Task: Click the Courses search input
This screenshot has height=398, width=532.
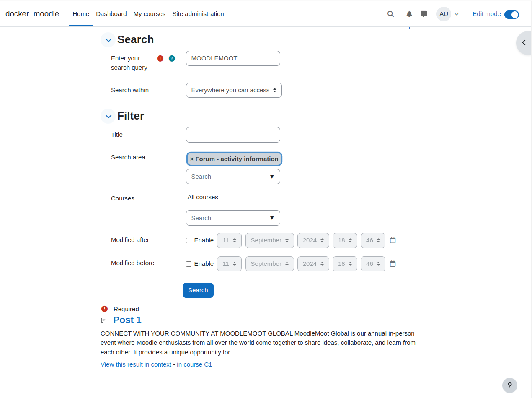Action: [x=233, y=218]
